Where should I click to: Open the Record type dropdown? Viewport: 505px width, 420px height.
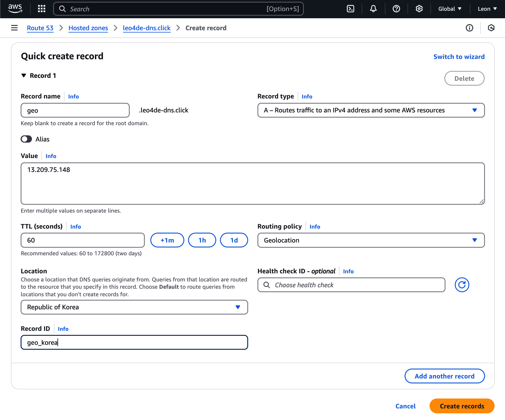click(x=371, y=110)
